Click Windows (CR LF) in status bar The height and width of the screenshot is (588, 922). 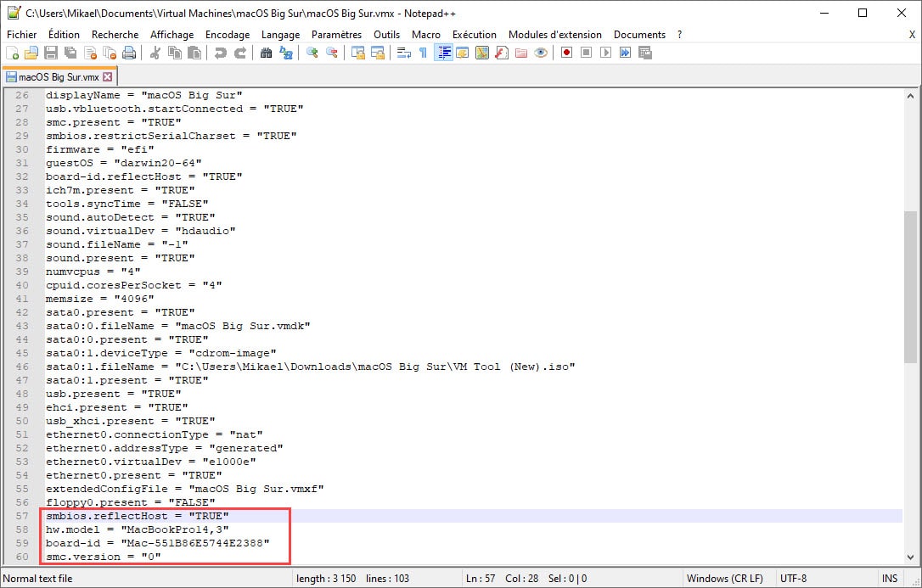pos(723,579)
